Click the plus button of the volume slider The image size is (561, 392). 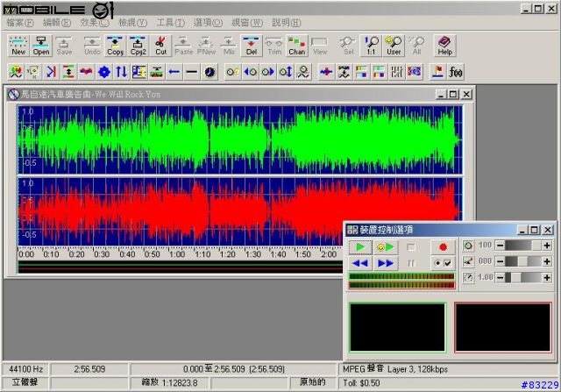click(x=547, y=246)
